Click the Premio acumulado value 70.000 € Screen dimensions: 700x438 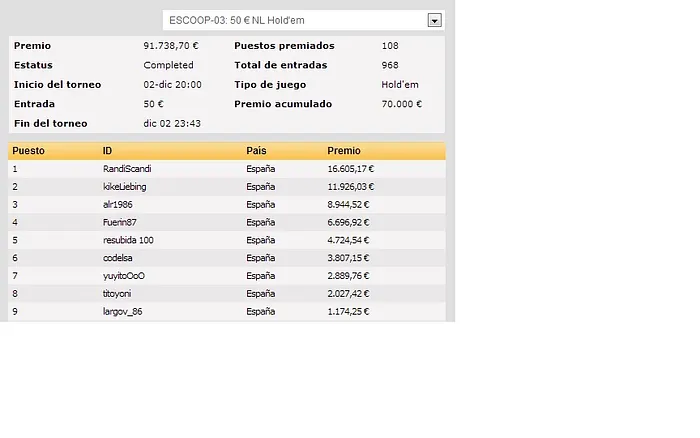tap(402, 104)
